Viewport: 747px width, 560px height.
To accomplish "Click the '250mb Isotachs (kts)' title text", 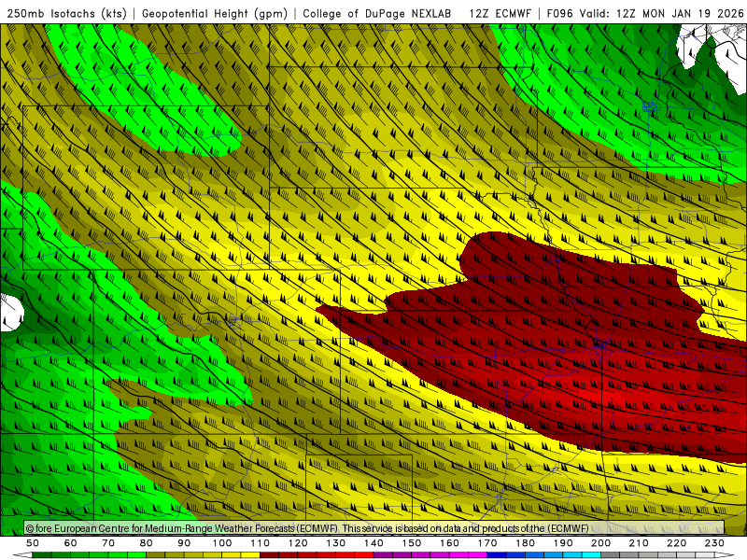I will point(66,13).
